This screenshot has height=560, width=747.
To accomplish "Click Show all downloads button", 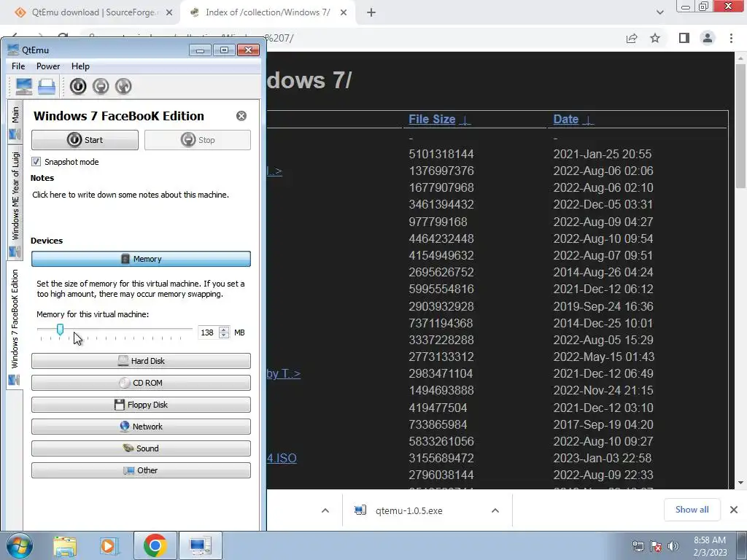I will [692, 510].
